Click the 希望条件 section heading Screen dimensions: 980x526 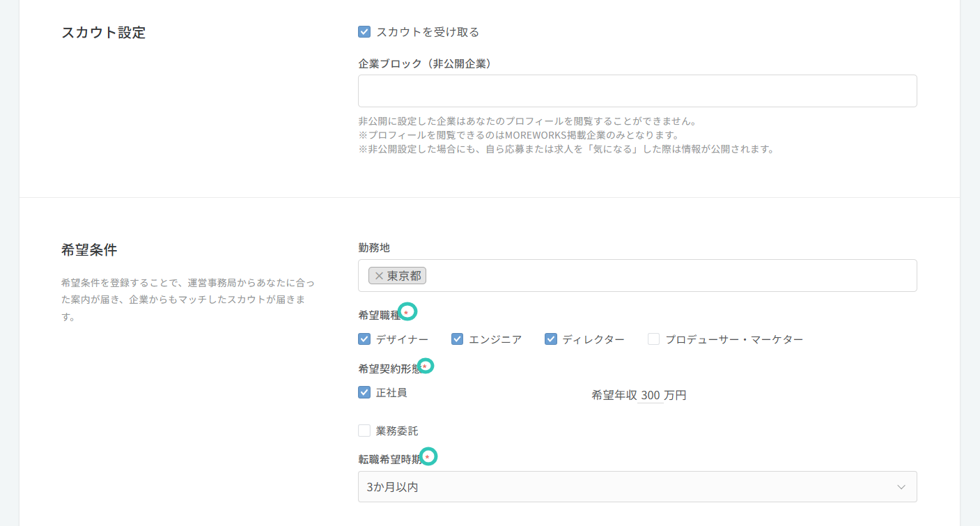(89, 250)
